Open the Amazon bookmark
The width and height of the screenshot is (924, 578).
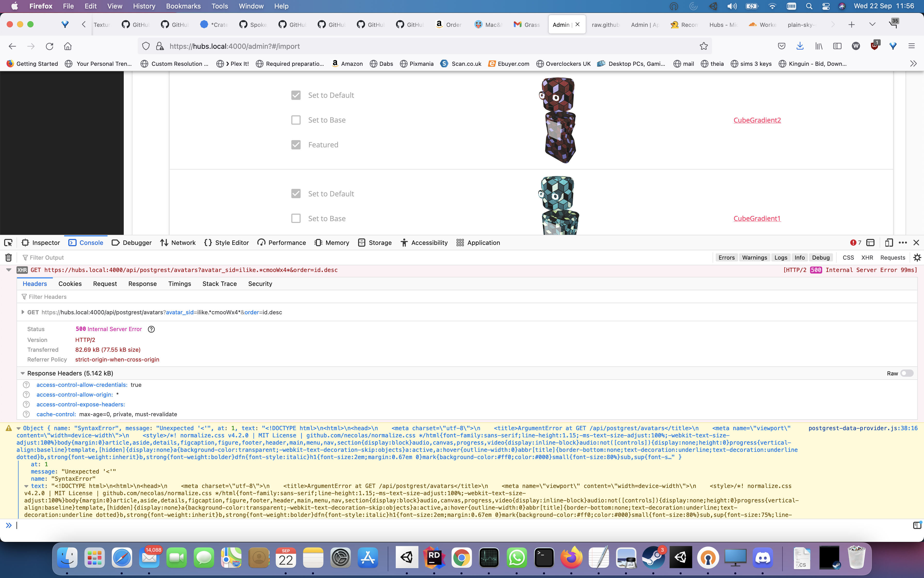pos(347,64)
